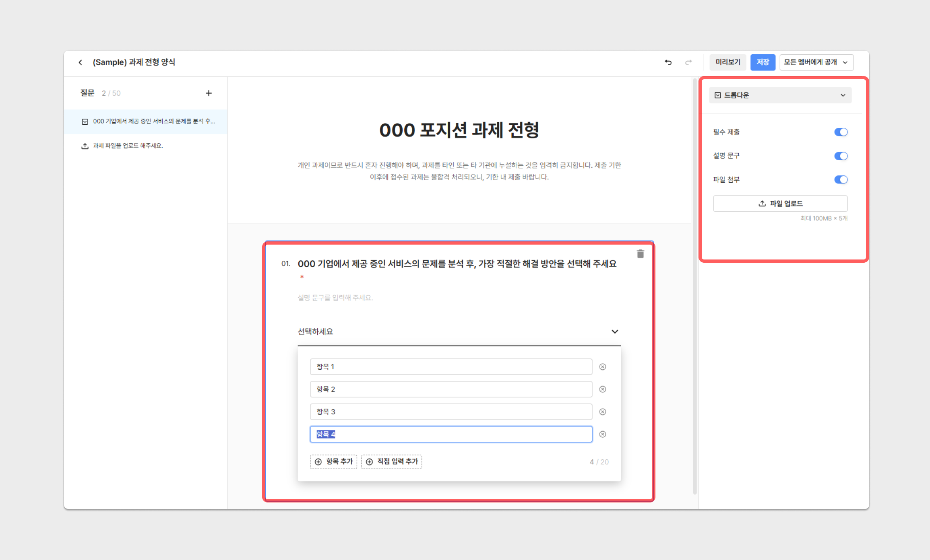Screen dimensions: 930x560
Task: Toggle the 필수 제출 switch
Action: click(841, 132)
